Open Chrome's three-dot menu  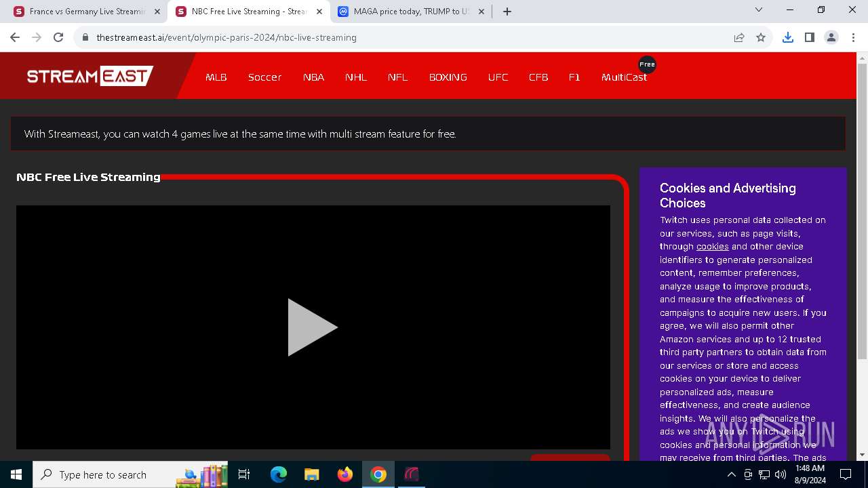point(852,37)
